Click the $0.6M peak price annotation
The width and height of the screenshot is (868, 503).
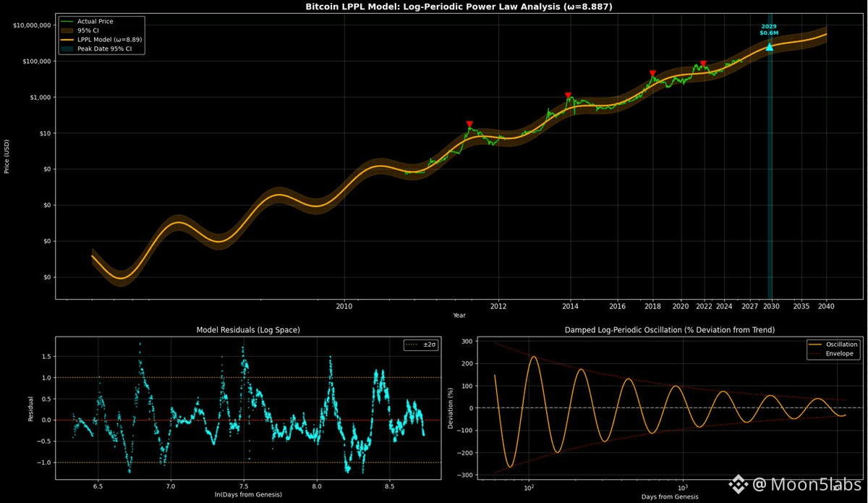point(769,33)
